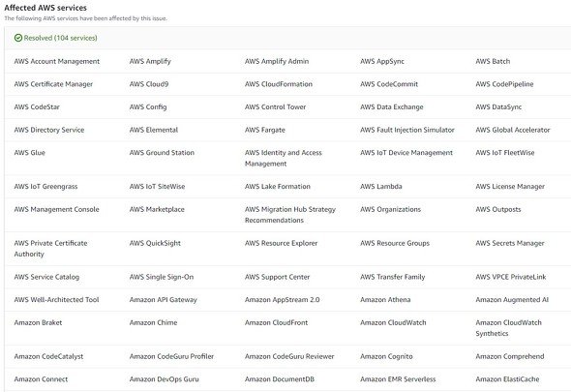
Task: Choose Amazon CodeGuru Profiler
Action: 171,356
